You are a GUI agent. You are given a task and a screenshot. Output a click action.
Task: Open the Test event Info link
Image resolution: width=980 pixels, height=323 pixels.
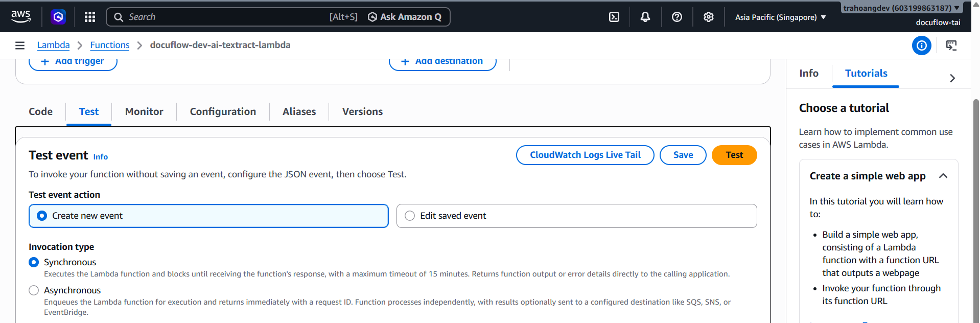[x=101, y=157]
